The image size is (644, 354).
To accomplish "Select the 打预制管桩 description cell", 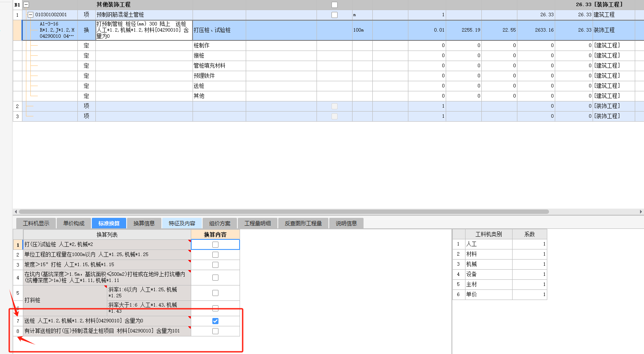I will (x=144, y=30).
